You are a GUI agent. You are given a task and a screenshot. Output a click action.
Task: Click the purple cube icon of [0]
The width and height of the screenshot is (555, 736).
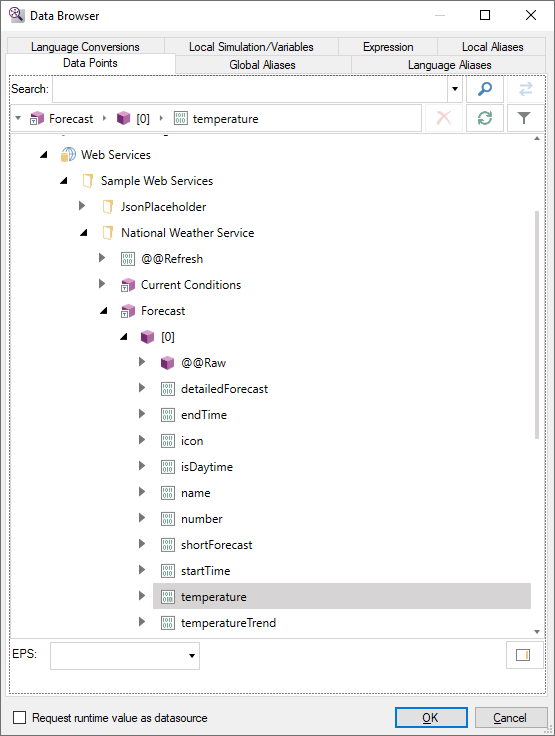coord(147,337)
